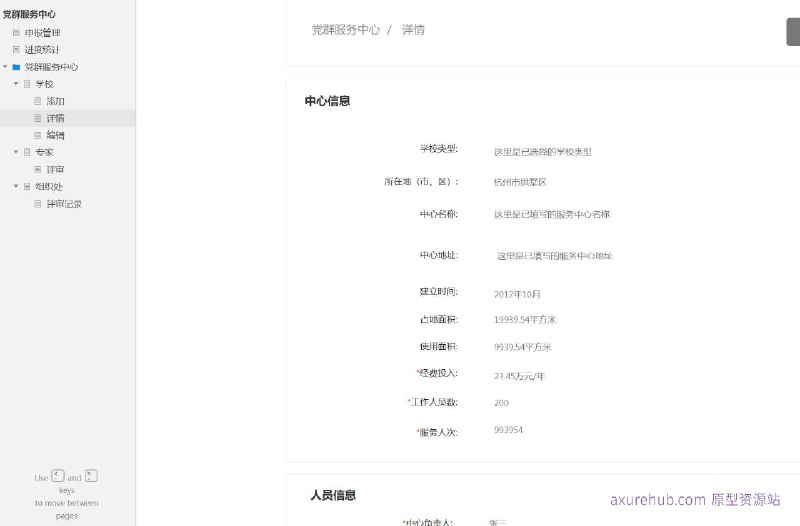Click the left arrow key icon
The height and width of the screenshot is (526, 800).
point(58,476)
